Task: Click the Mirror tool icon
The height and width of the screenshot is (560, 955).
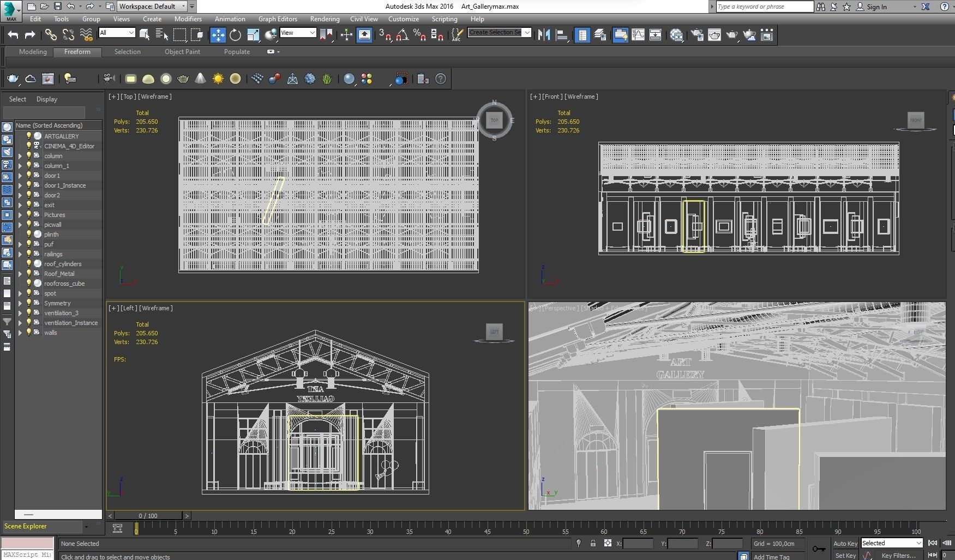Action: coord(544,35)
